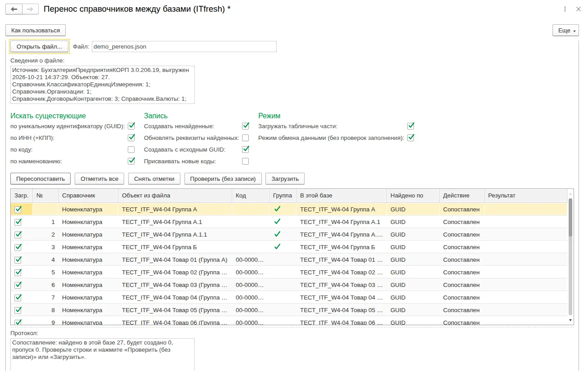Open the vertical three-dots menu icon
Viewport: 588px width, 376px height.
[x=565, y=9]
